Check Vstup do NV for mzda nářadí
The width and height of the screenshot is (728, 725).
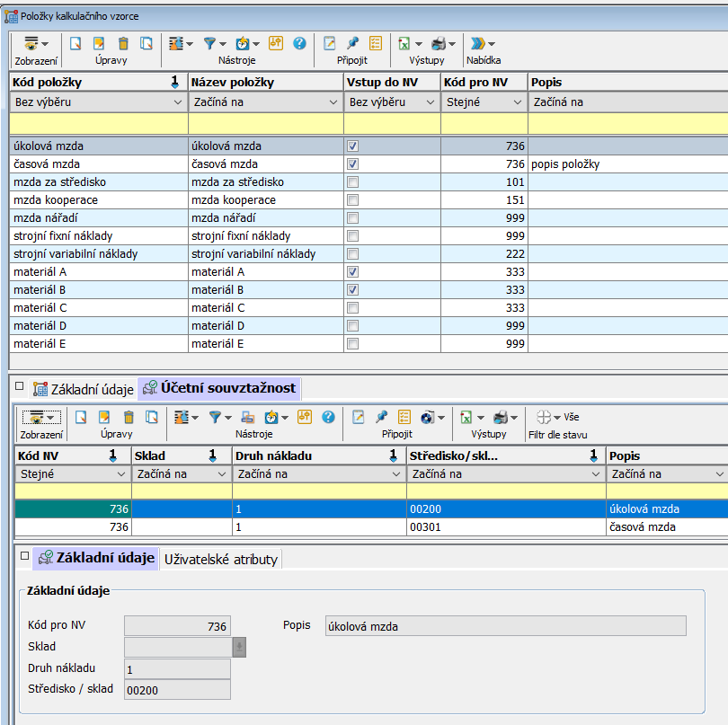(353, 218)
